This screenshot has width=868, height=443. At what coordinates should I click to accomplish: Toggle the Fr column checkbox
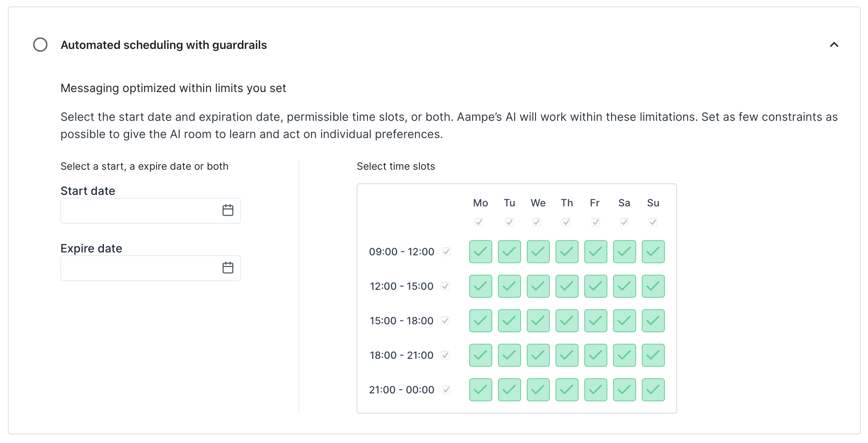pos(596,222)
